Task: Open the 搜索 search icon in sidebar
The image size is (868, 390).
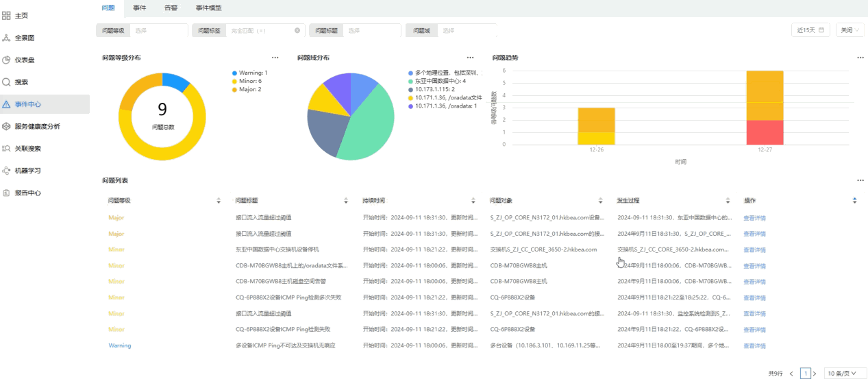Action: [x=6, y=82]
